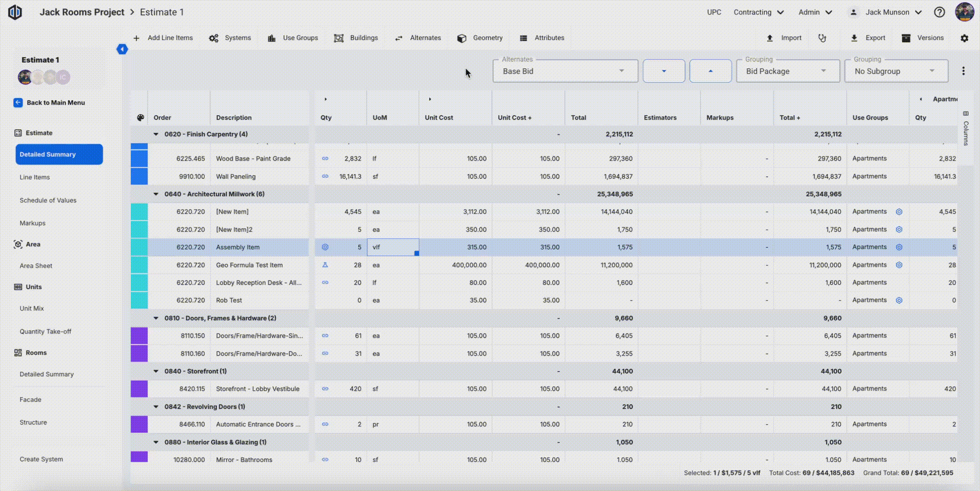980x491 pixels.
Task: Click the help question mark icon
Action: tap(939, 12)
